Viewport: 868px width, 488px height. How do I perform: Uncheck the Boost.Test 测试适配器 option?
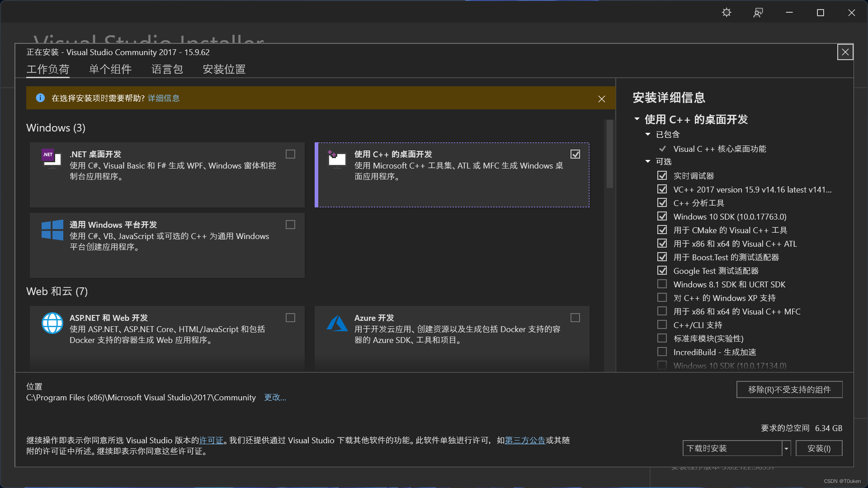pos(662,257)
